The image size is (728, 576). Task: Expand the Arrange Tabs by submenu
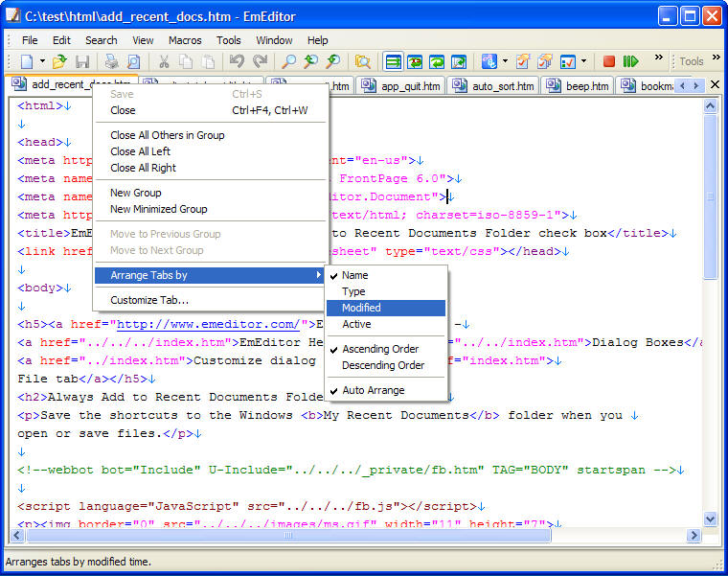click(x=211, y=275)
